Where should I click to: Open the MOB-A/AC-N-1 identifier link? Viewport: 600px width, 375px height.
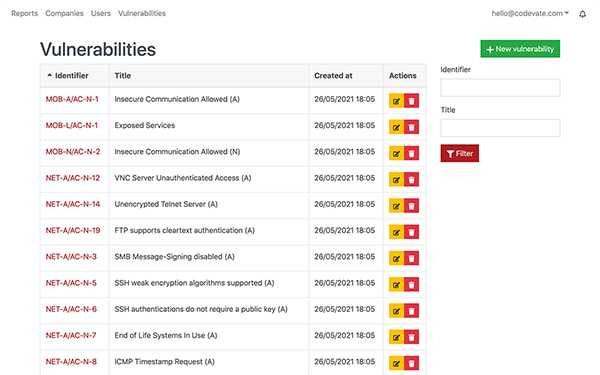coord(72,99)
